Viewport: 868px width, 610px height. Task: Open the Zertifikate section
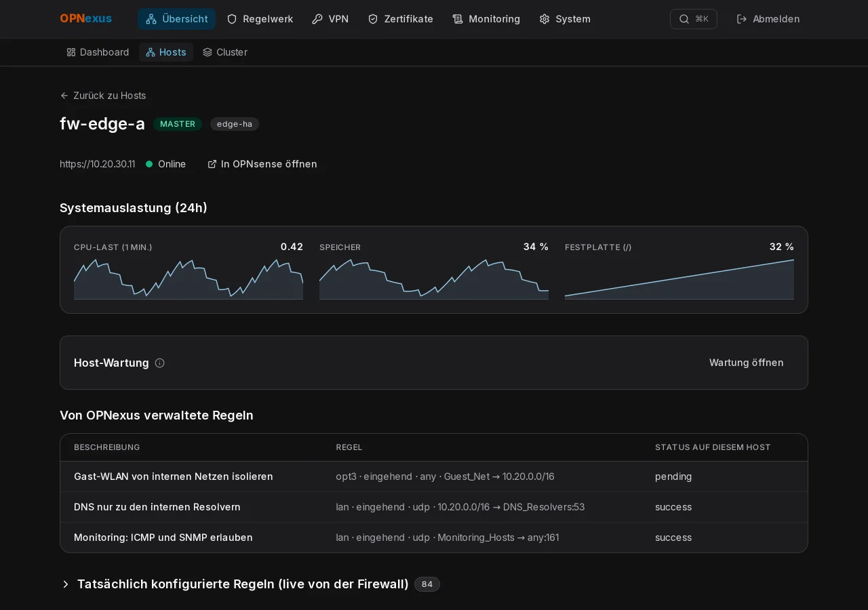point(400,19)
